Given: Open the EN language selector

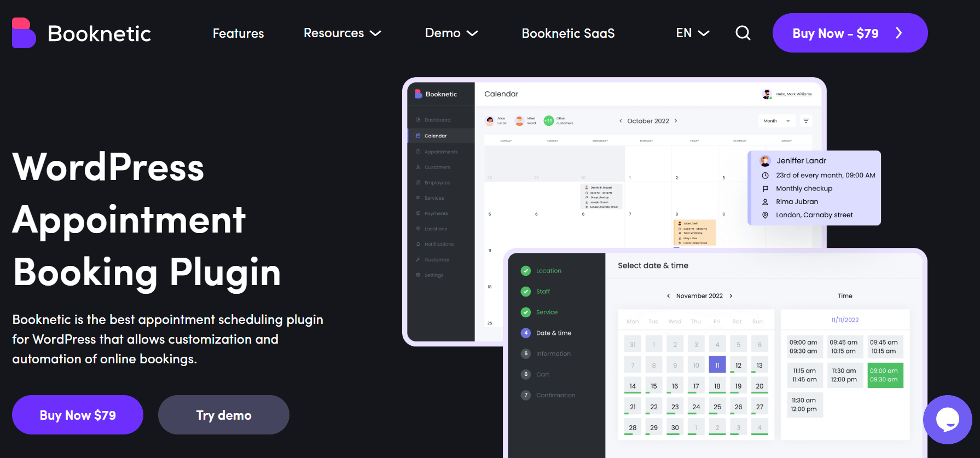Looking at the screenshot, I should tap(693, 33).
